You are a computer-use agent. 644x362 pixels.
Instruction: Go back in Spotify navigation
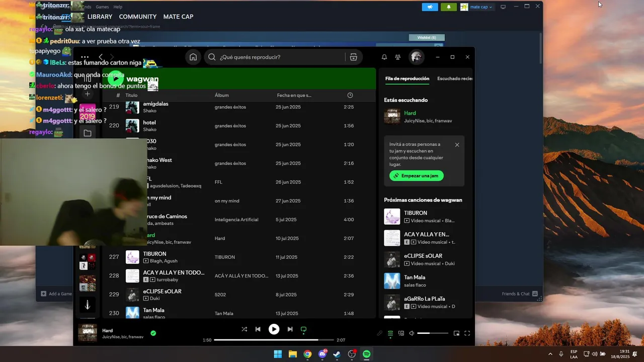pos(101,57)
